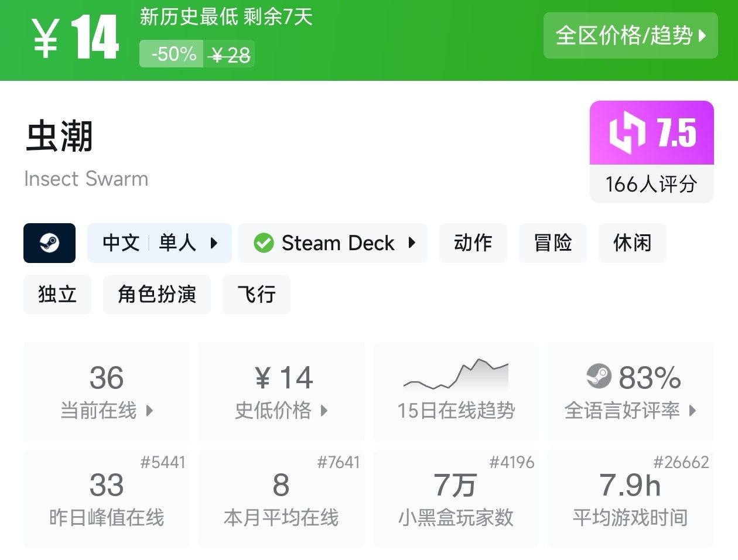Screen dimensions: 738x560
Task: Expand the 中文 单人 language tag arrow
Action: (x=214, y=243)
